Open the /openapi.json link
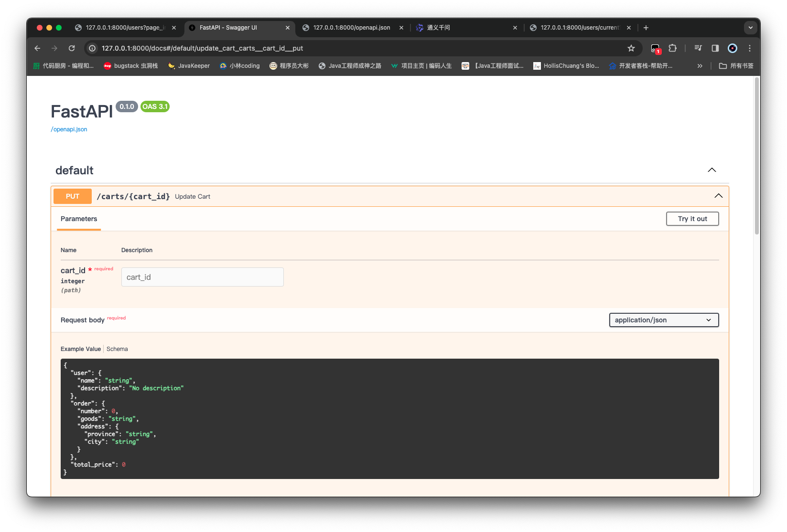The height and width of the screenshot is (532, 787). click(69, 129)
